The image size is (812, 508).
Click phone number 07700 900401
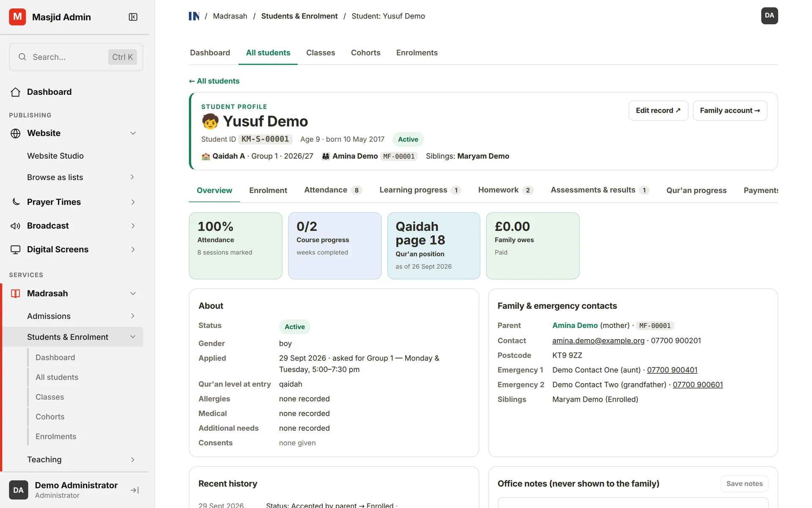point(672,370)
